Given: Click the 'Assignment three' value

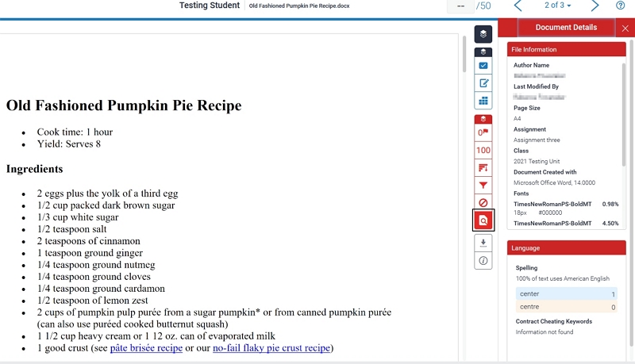Looking at the screenshot, I should (x=537, y=140).
